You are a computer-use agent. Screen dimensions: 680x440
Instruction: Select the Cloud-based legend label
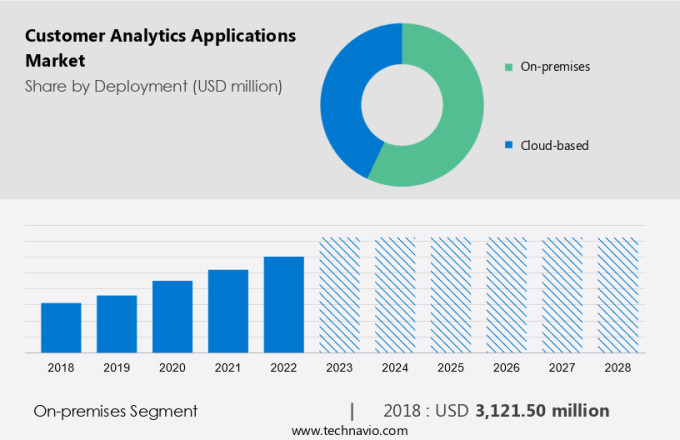[554, 145]
